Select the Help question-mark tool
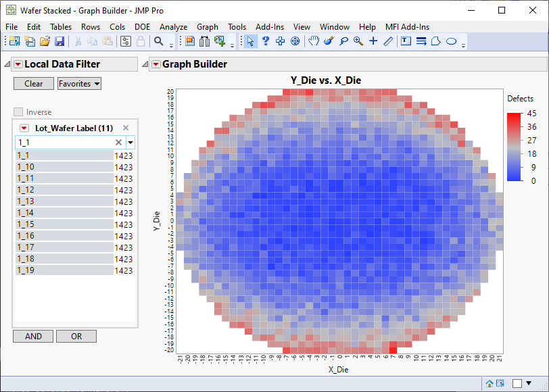Viewport: 549px width, 392px height. tap(266, 41)
